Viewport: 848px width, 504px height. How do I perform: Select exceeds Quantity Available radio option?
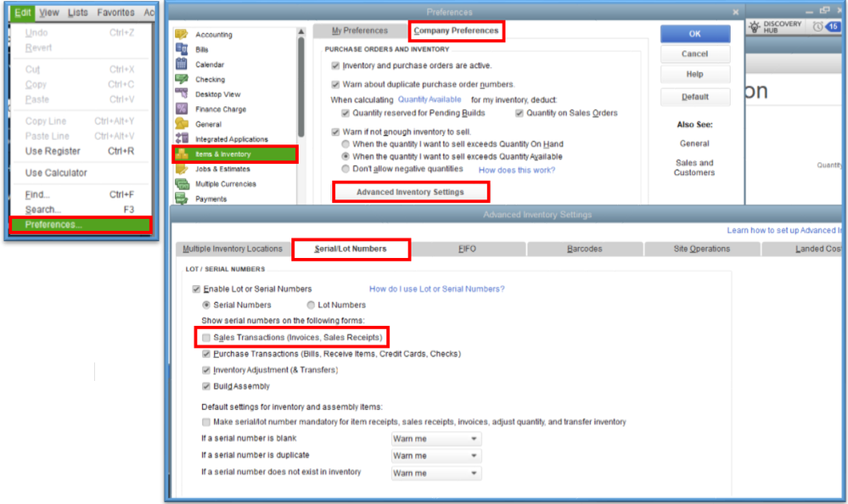point(345,156)
